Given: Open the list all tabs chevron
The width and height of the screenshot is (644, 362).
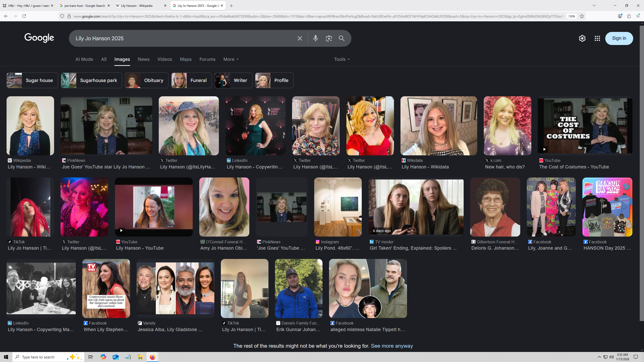Looking at the screenshot, I should 594,6.
